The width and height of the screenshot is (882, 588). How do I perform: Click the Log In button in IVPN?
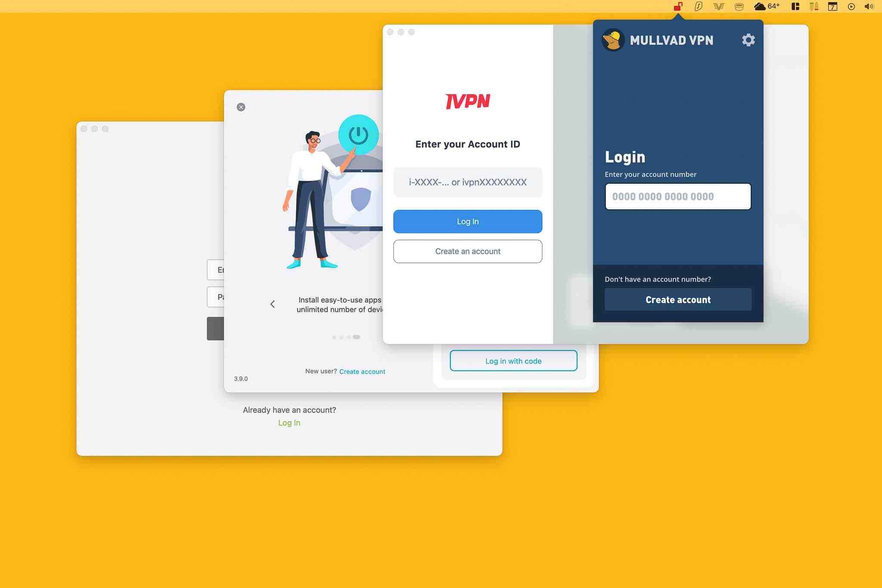[x=468, y=221]
